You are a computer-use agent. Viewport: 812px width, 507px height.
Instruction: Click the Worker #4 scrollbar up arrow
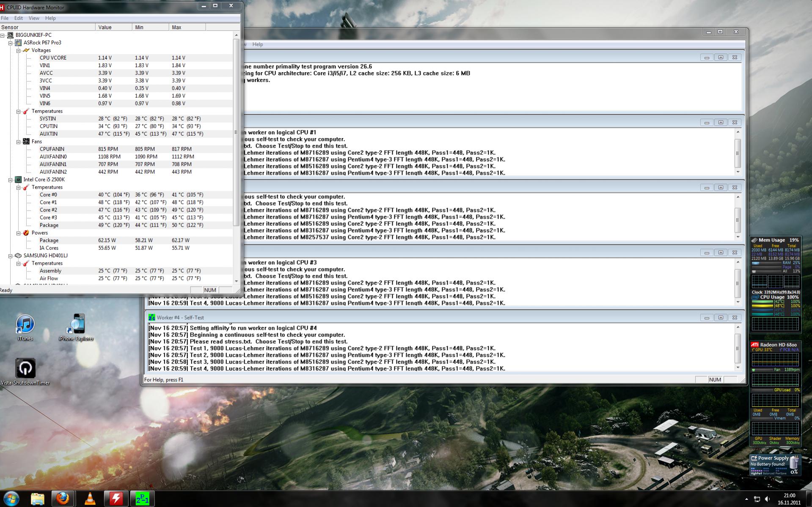738,327
